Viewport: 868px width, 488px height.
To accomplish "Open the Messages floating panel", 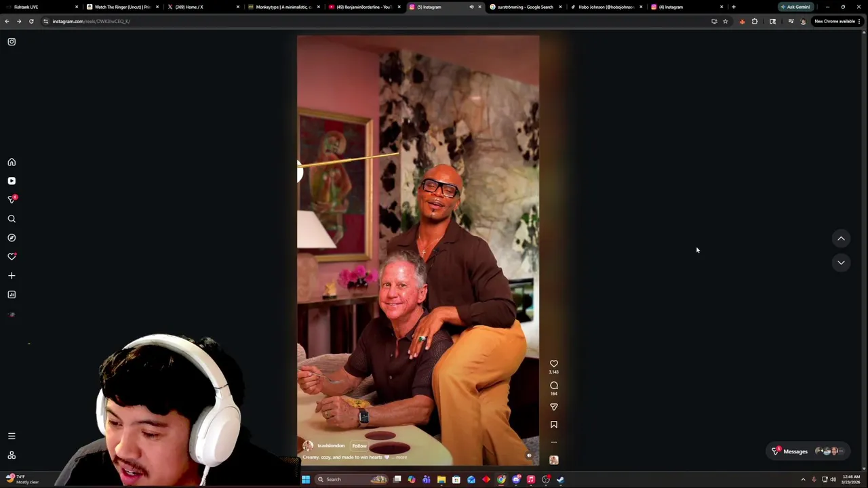I will (808, 451).
